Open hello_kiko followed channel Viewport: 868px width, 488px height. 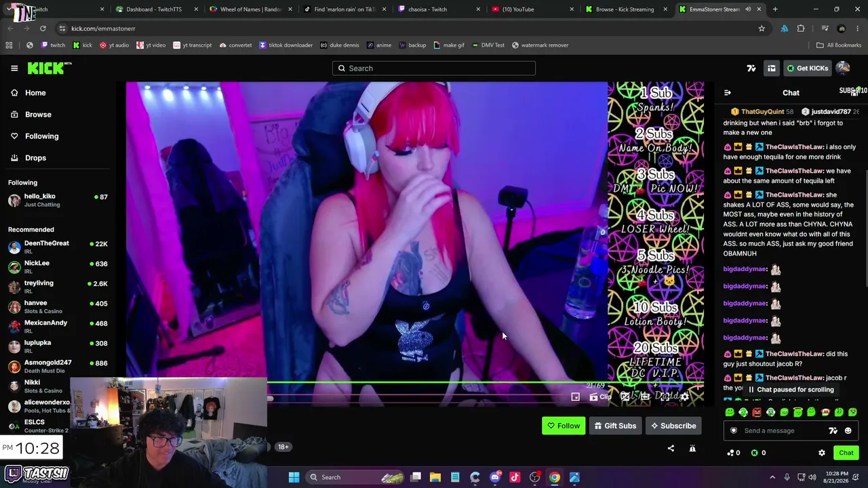click(57, 200)
